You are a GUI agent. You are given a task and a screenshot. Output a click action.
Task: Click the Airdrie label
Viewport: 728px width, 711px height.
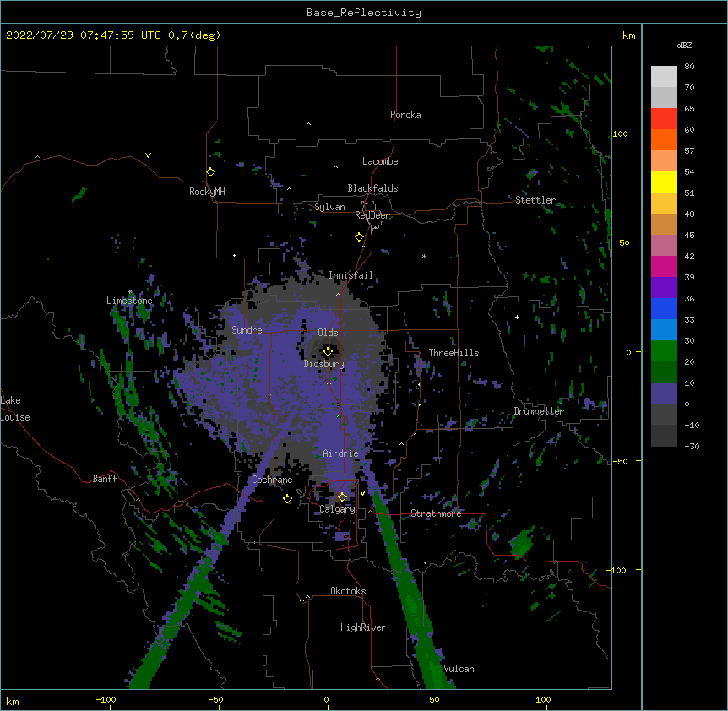click(x=341, y=453)
